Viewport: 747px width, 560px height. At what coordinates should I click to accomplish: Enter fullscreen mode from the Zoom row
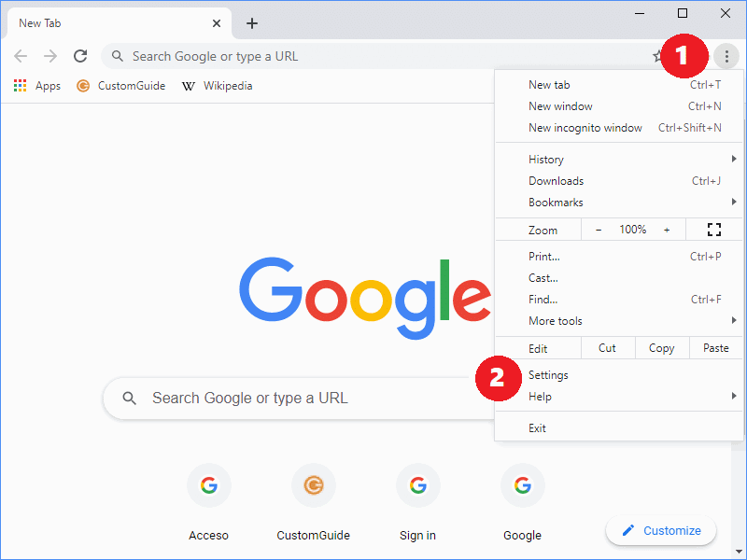pos(713,230)
